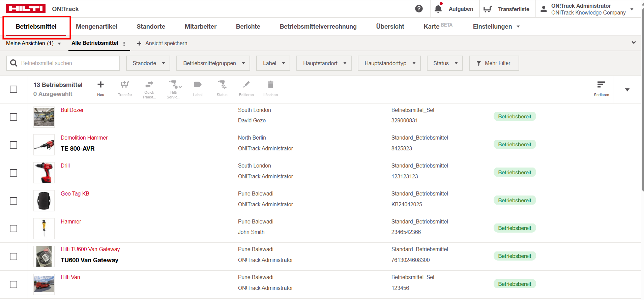Click the Transfer toolbar icon
The width and height of the screenshot is (644, 300).
(x=125, y=85)
